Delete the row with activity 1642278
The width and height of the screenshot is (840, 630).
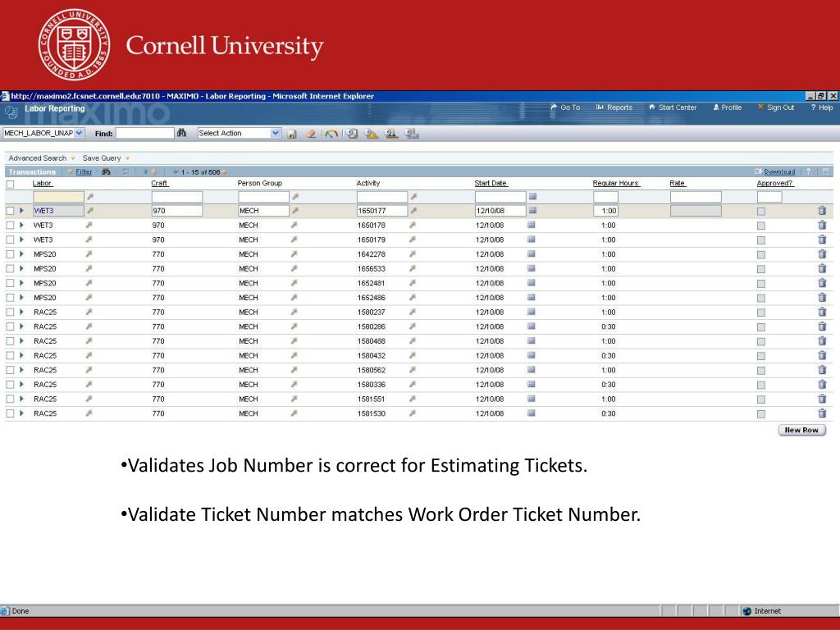[x=822, y=254]
